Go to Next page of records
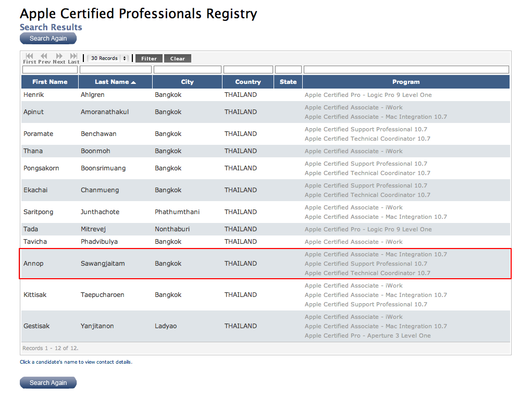Screen dimensions: 532x410 (59, 58)
